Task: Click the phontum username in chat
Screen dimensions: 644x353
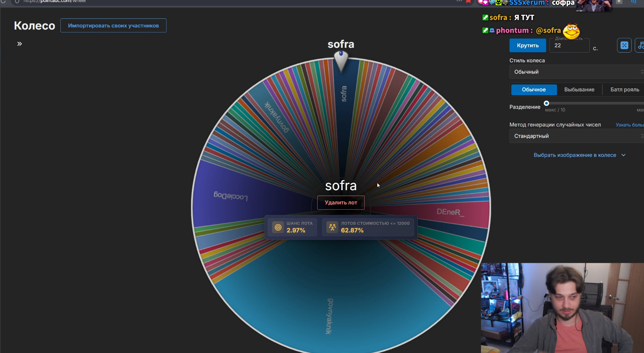Action: pos(512,30)
